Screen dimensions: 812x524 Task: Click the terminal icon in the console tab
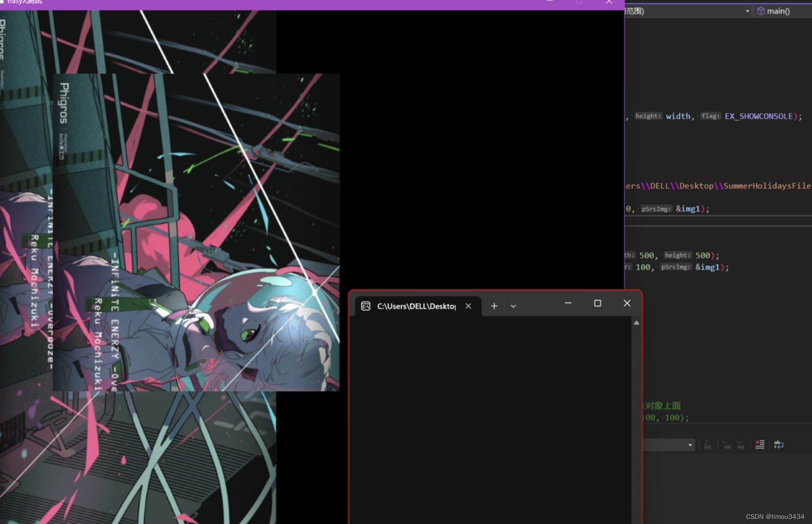pyautogui.click(x=366, y=306)
